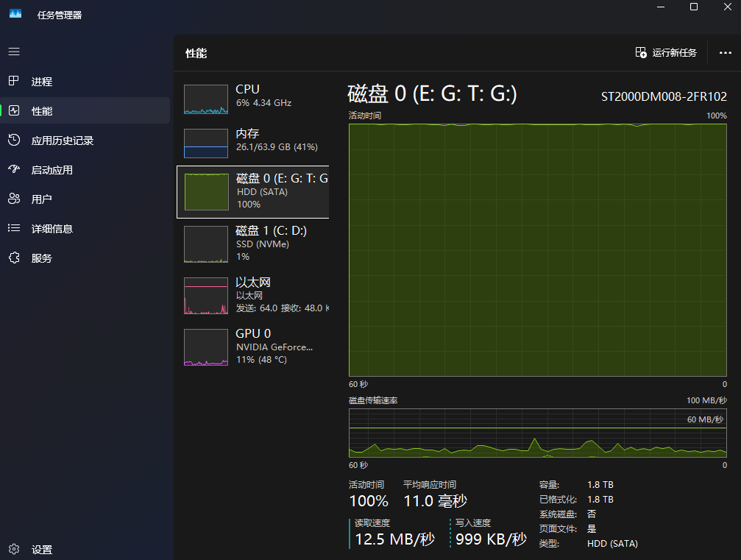Click the 启动应用 startup gauge icon

(x=14, y=169)
